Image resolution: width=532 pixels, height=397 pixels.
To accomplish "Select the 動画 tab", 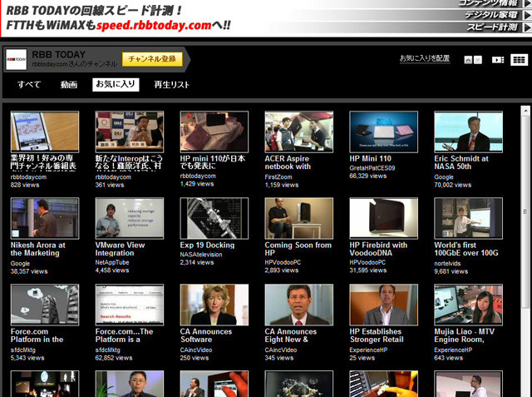I will [x=68, y=84].
